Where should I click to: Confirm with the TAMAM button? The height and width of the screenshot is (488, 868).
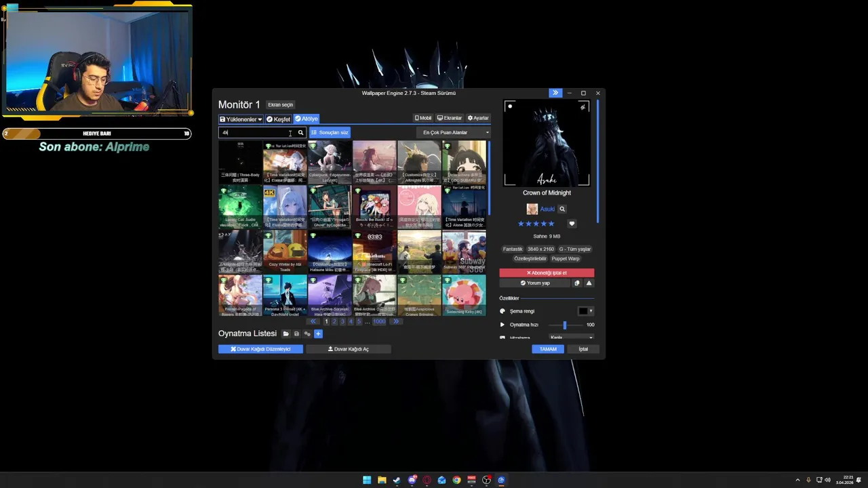coord(548,349)
